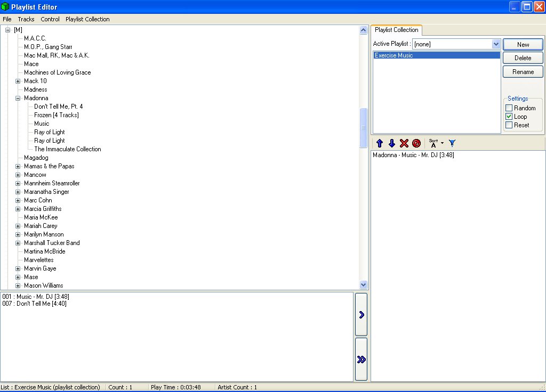Uncheck the Loop setting
The width and height of the screenshot is (546, 392).
coord(509,117)
